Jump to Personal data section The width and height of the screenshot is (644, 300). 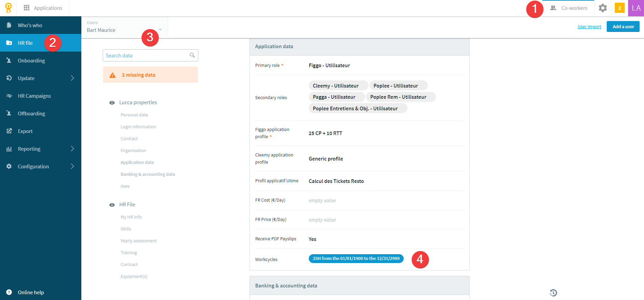coord(134,115)
